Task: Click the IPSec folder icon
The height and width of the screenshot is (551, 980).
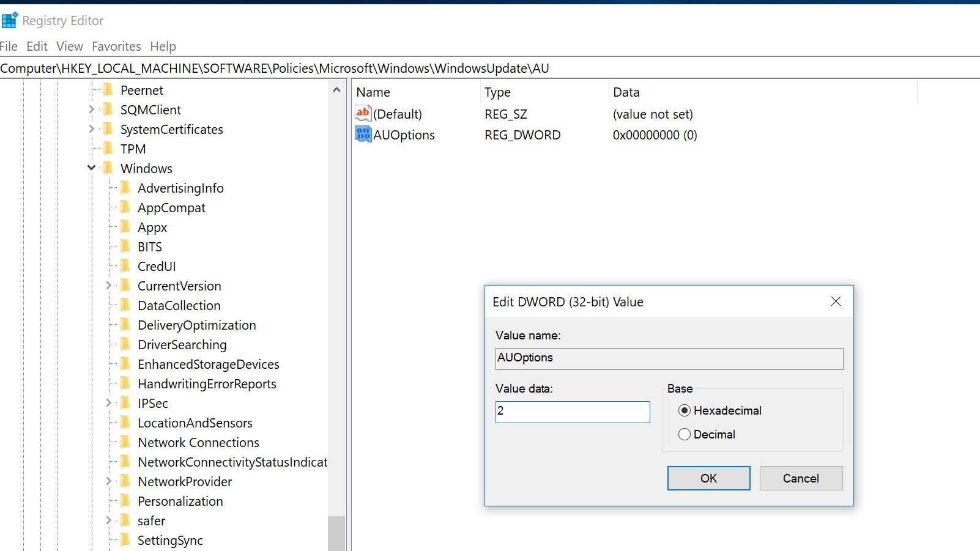Action: point(125,403)
